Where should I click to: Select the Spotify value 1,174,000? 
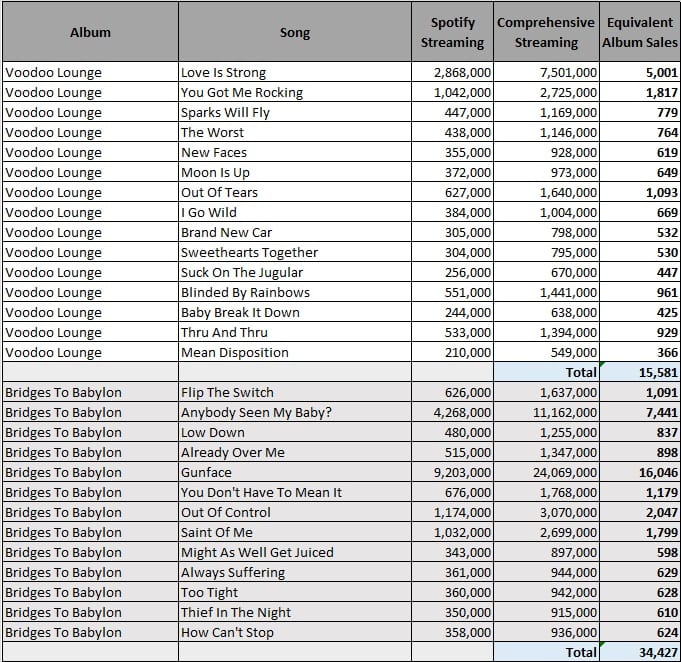(x=452, y=512)
